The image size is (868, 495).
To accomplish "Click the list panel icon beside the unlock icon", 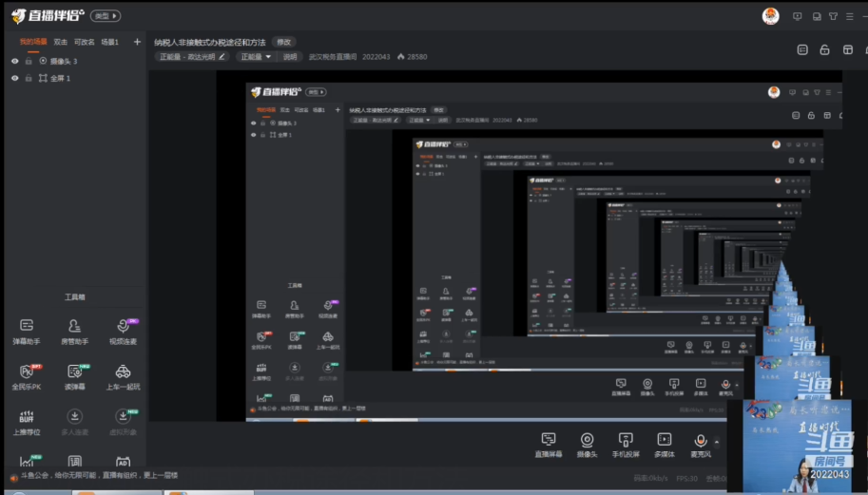I will 802,49.
